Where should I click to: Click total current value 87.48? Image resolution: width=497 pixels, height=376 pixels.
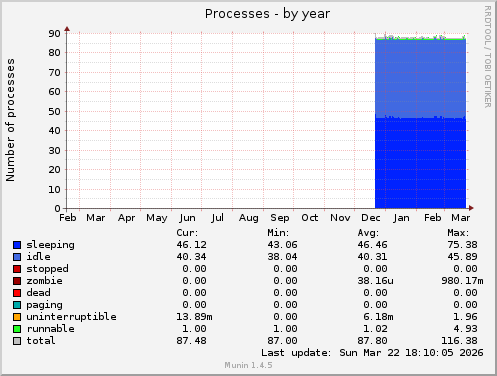pyautogui.click(x=192, y=341)
